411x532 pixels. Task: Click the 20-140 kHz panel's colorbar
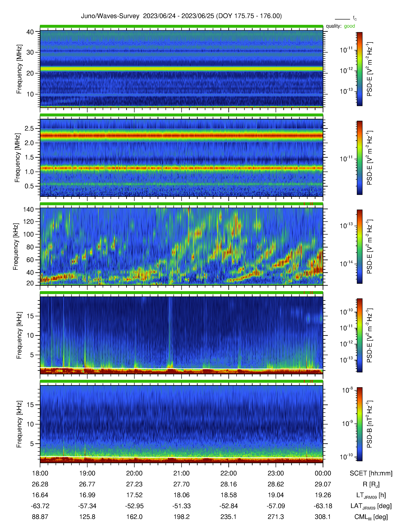click(360, 246)
